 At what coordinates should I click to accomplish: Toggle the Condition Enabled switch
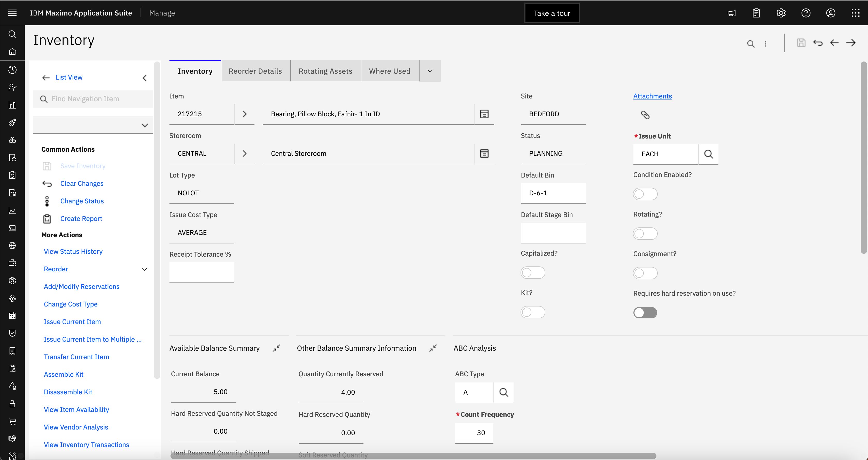[x=645, y=194]
